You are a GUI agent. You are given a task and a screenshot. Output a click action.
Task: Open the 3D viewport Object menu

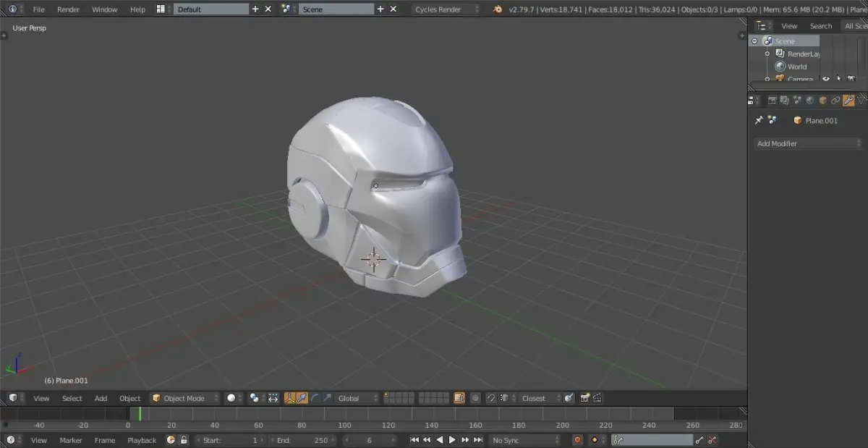pyautogui.click(x=129, y=399)
